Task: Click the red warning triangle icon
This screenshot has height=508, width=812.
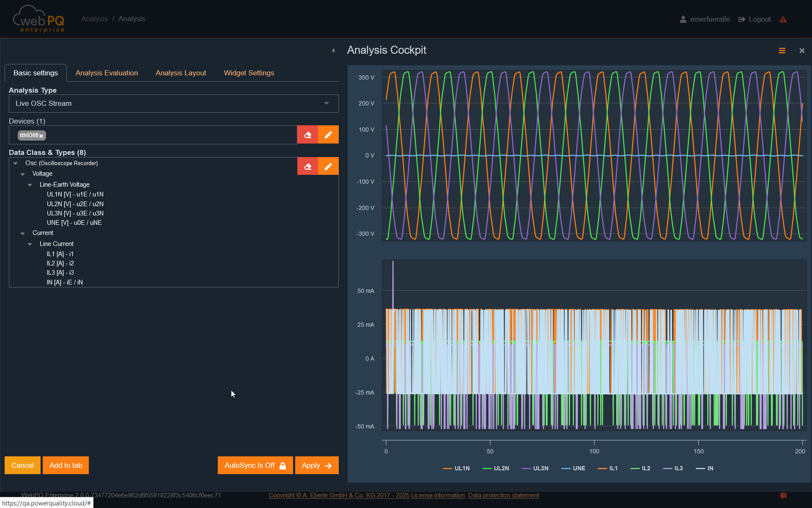Action: click(783, 19)
